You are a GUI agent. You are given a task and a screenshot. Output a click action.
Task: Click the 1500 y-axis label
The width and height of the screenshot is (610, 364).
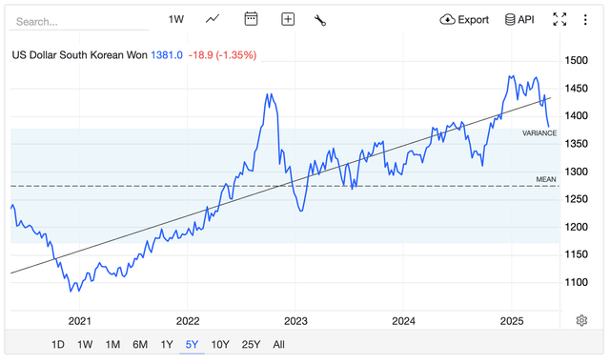(576, 61)
